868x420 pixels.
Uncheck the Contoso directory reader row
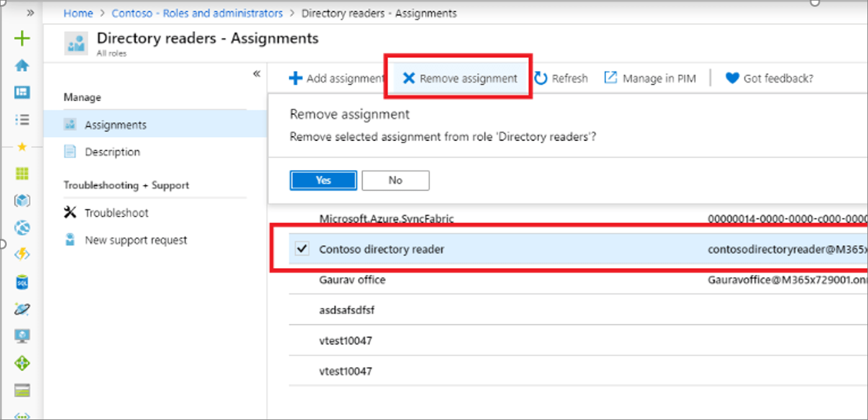tap(302, 248)
